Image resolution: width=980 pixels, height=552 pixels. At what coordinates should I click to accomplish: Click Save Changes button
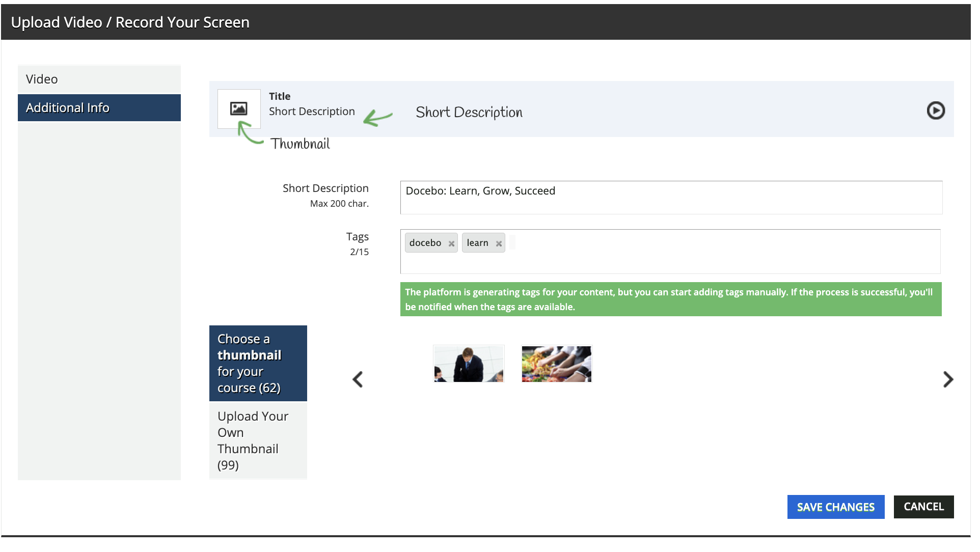click(x=835, y=507)
